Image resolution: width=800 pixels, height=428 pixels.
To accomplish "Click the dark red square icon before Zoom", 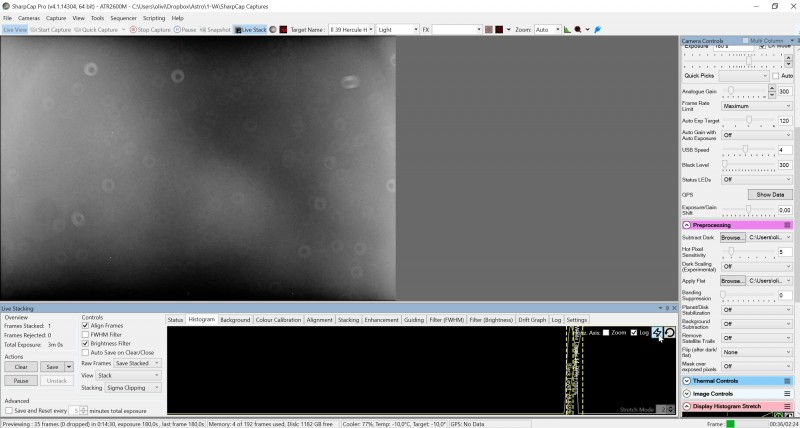I will [x=499, y=30].
